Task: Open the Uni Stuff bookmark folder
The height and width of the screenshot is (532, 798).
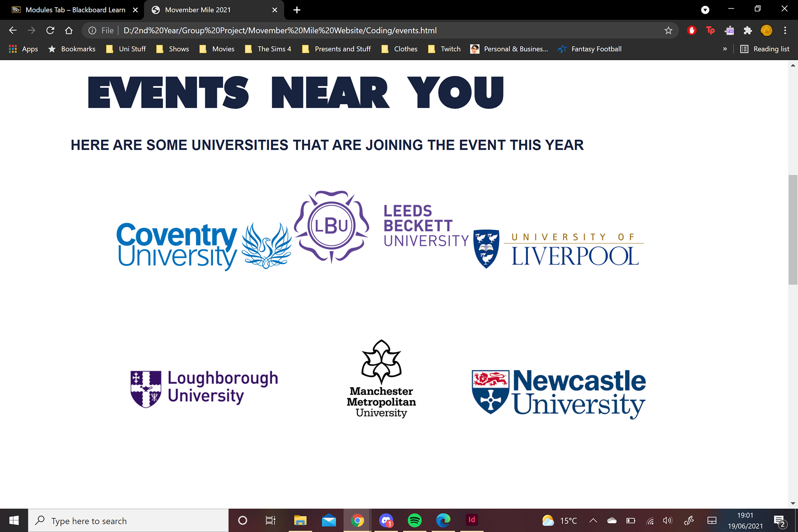Action: [x=126, y=49]
